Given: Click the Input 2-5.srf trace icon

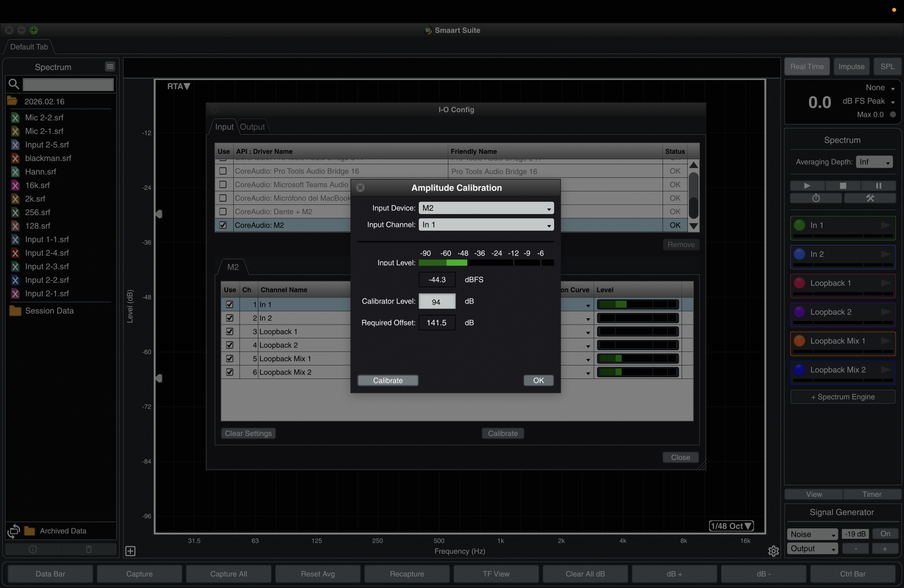Looking at the screenshot, I should coord(15,145).
